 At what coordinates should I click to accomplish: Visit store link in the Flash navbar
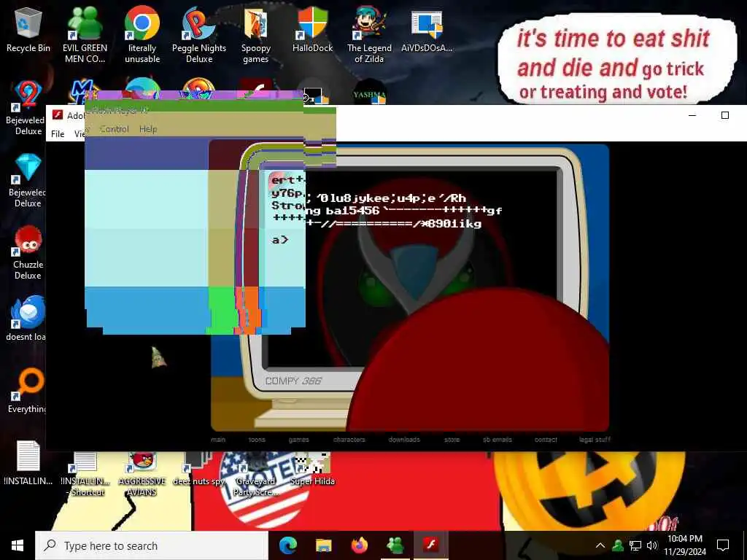coord(452,440)
